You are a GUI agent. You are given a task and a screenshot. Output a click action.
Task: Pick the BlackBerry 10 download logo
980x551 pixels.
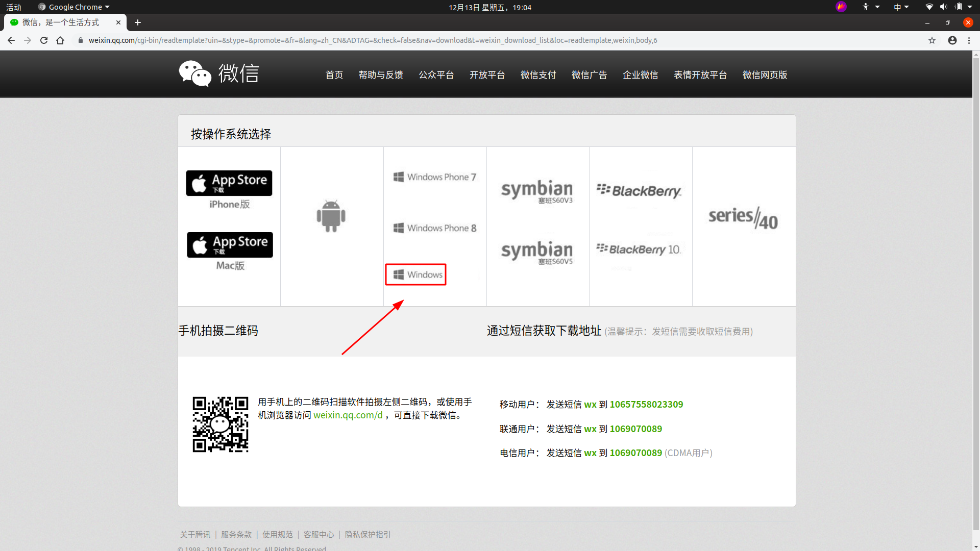639,249
